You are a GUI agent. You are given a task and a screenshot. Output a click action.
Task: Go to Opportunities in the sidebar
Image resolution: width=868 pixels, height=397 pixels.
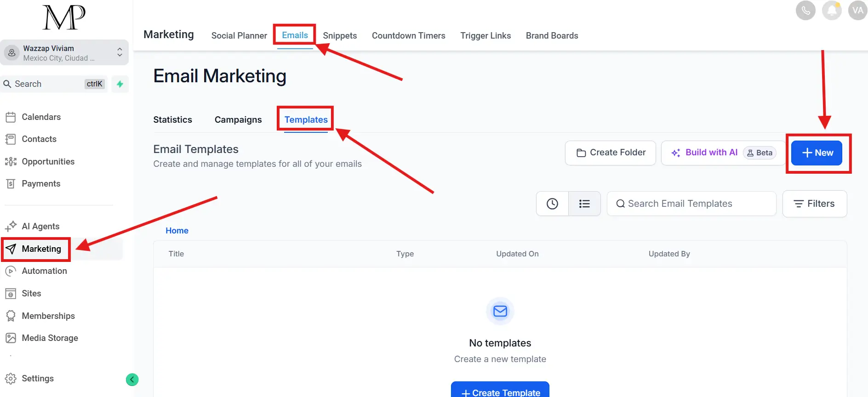[48, 162]
